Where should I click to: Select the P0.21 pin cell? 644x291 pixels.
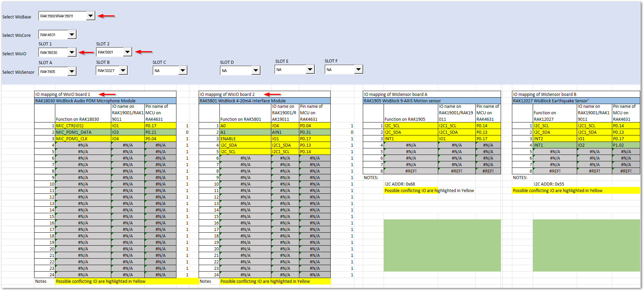[x=160, y=132]
